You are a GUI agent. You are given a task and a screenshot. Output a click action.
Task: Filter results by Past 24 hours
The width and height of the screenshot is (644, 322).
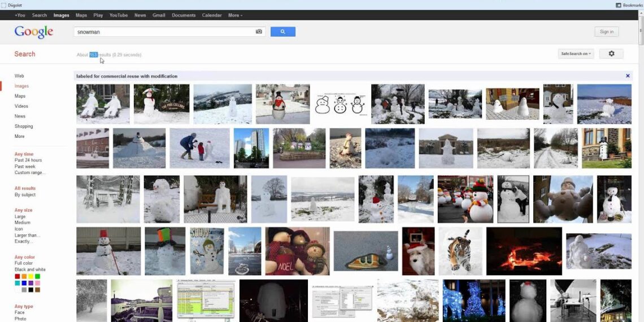[x=28, y=160]
